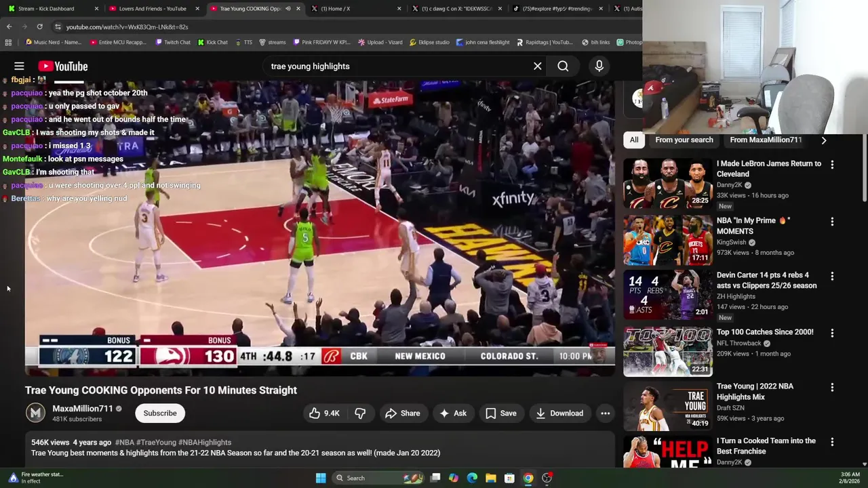Screen dimensions: 868x488
Task: Clear the search box with the X
Action: coord(537,66)
